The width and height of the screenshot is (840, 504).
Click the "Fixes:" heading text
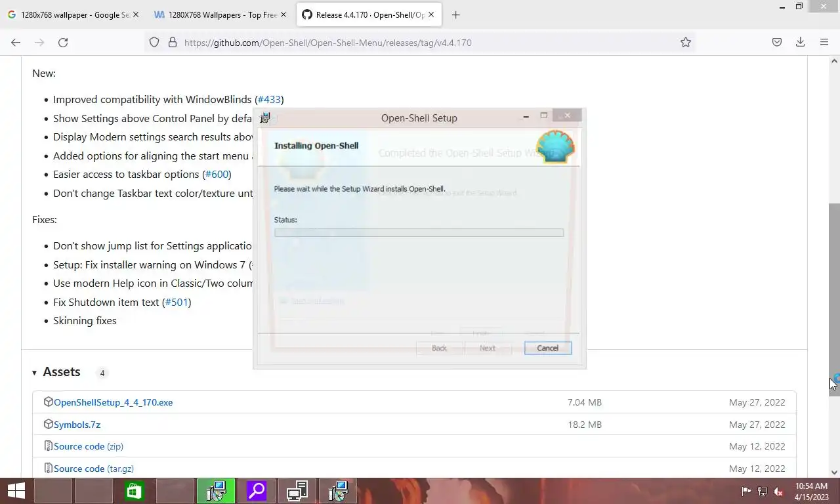[45, 219]
